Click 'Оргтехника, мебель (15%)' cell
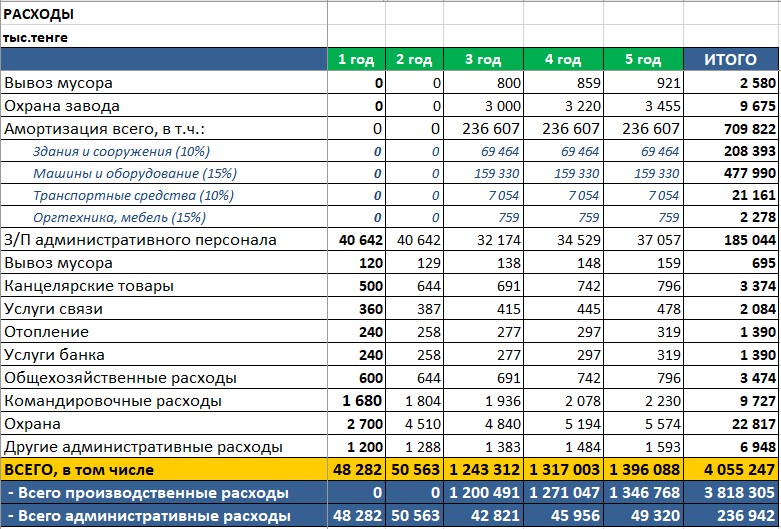This screenshot has width=781, height=529. [x=112, y=219]
